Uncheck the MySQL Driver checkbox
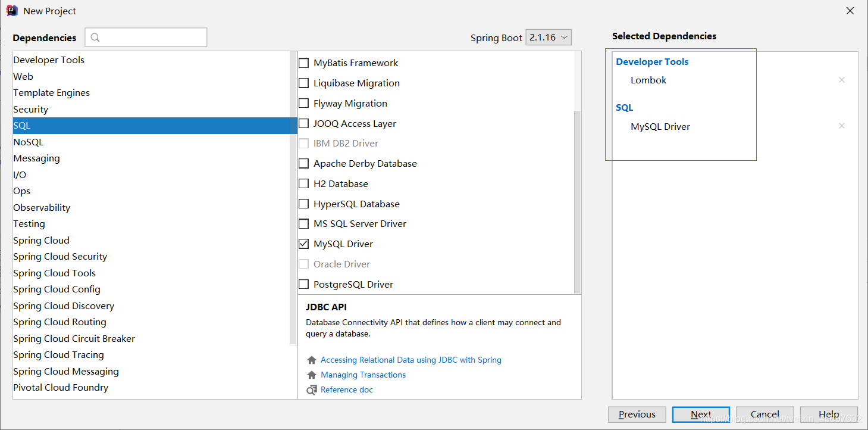Screen dimensions: 868x430 303,244
